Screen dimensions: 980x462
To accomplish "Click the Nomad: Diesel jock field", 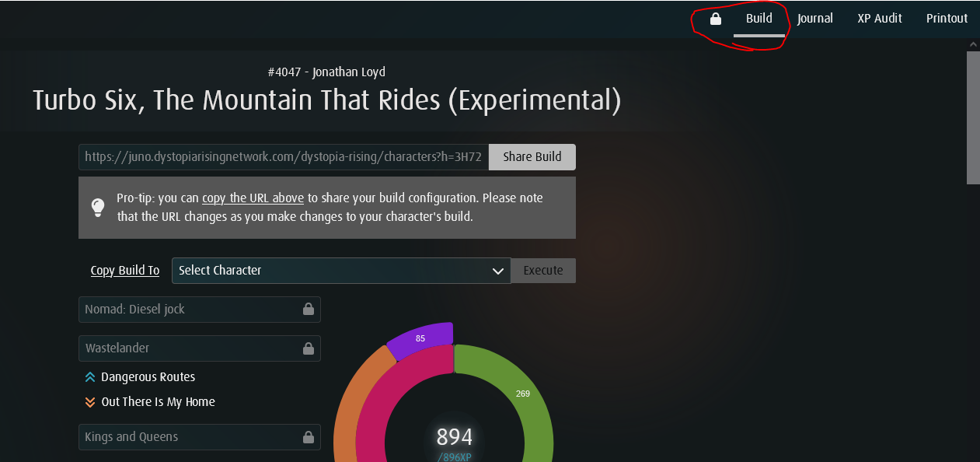I will pyautogui.click(x=200, y=310).
